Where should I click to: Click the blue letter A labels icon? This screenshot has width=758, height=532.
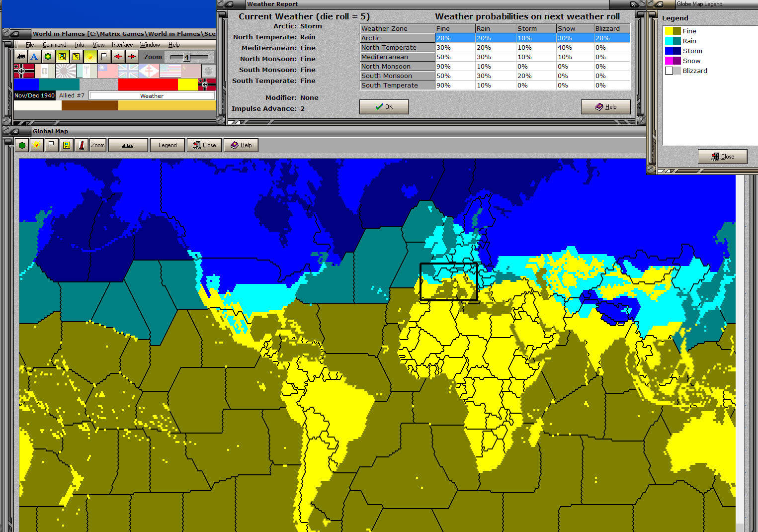[34, 56]
